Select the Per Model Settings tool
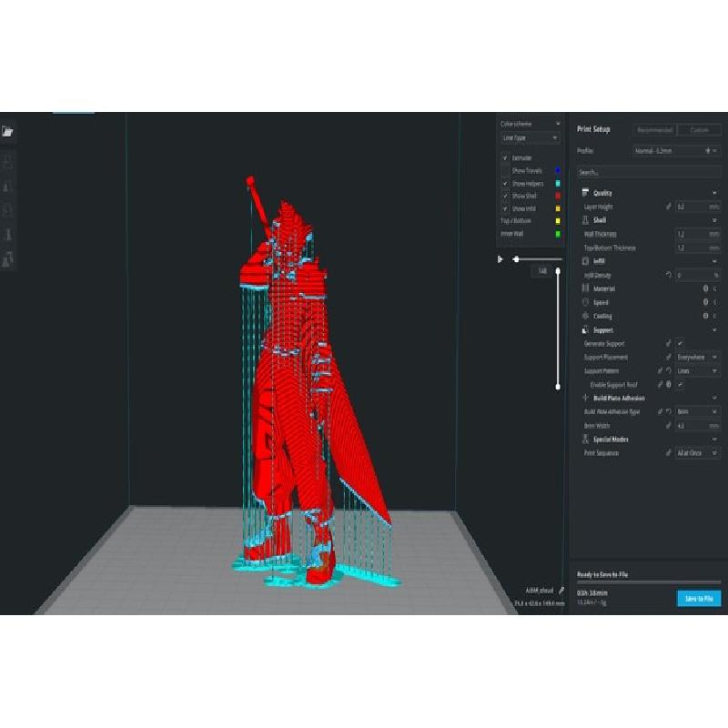This screenshot has width=728, height=728. [7, 259]
